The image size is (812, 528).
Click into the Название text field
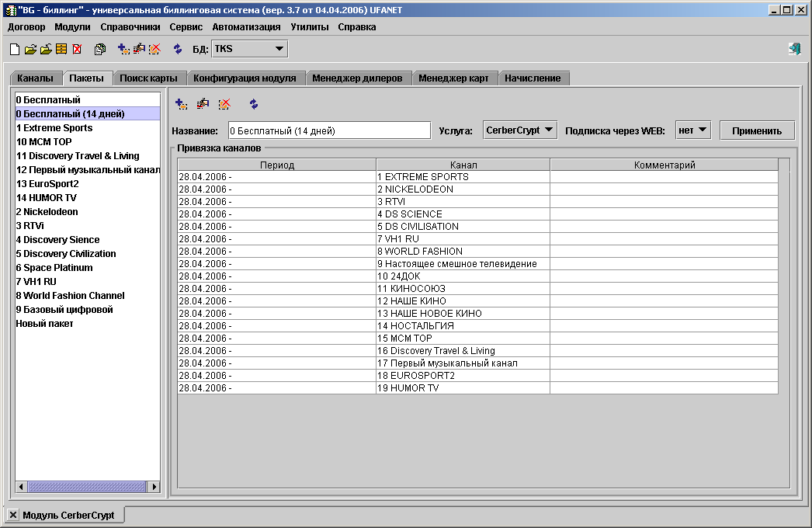[x=328, y=131]
